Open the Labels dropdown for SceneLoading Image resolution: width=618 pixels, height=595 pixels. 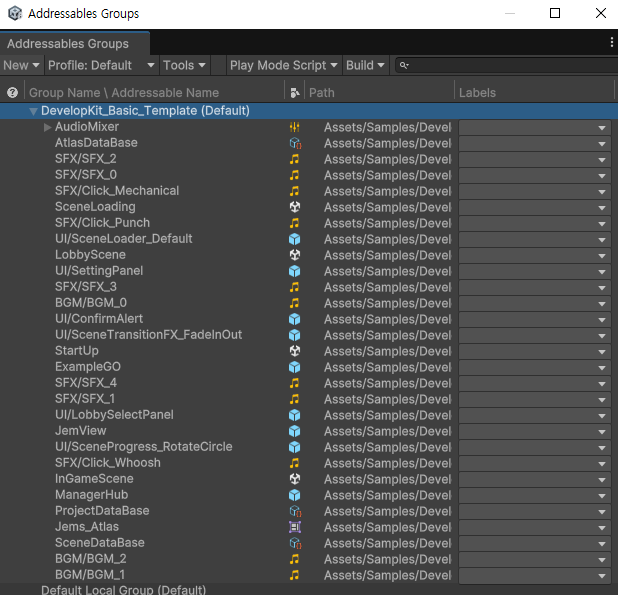click(x=535, y=207)
